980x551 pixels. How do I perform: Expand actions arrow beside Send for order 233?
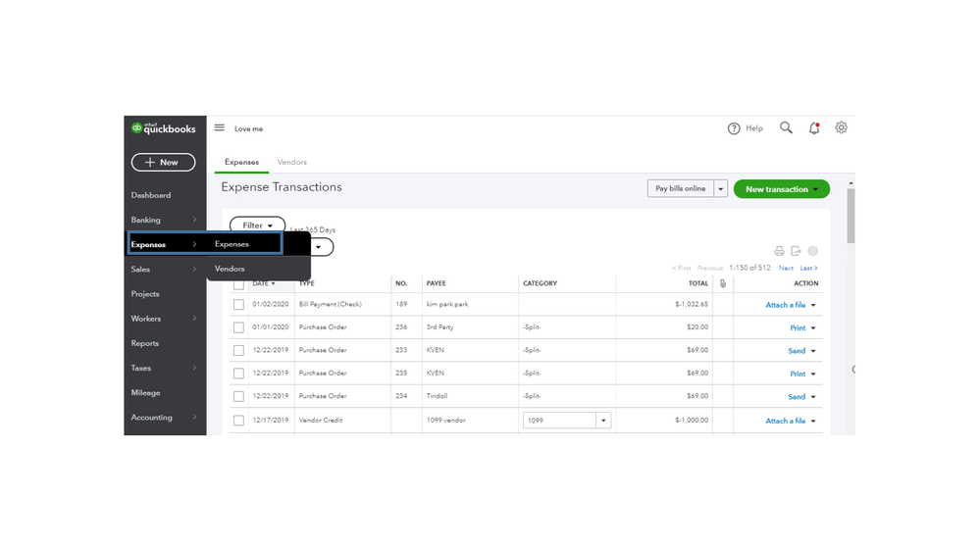(x=813, y=351)
